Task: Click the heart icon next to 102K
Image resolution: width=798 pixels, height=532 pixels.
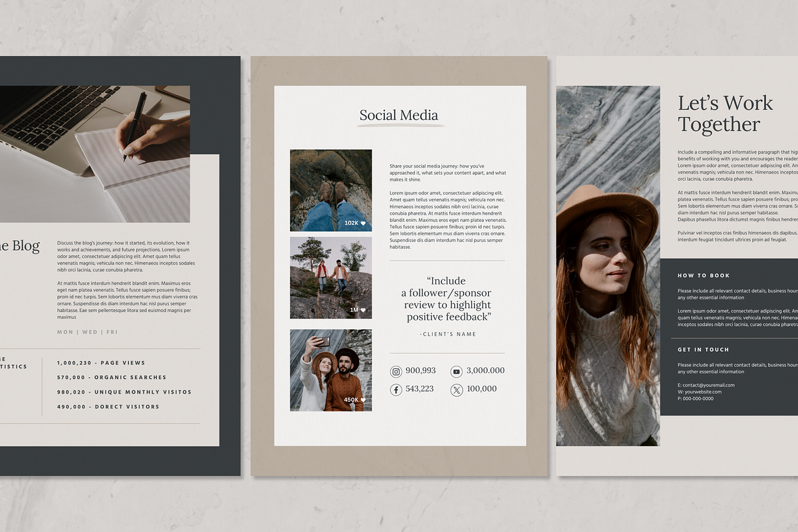Action: [363, 224]
